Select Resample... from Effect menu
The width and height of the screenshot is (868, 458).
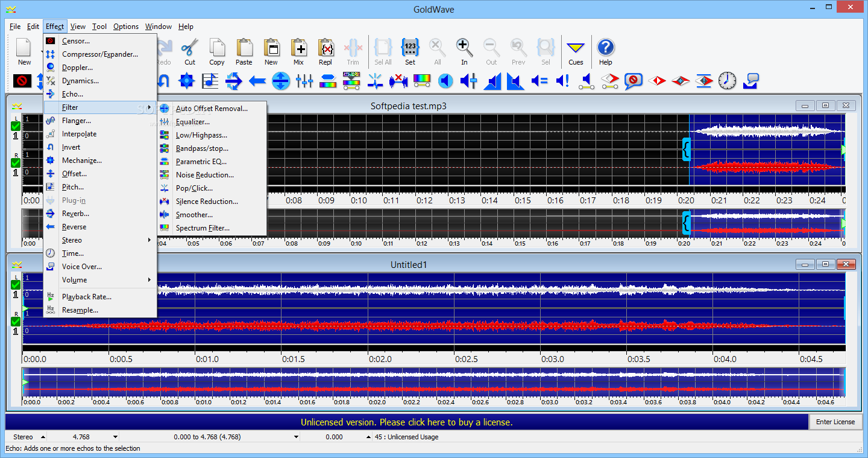(99, 310)
